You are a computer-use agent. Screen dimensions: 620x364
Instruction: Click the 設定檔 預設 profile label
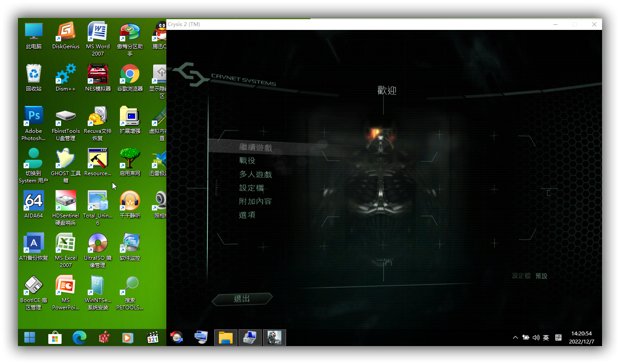(x=530, y=276)
